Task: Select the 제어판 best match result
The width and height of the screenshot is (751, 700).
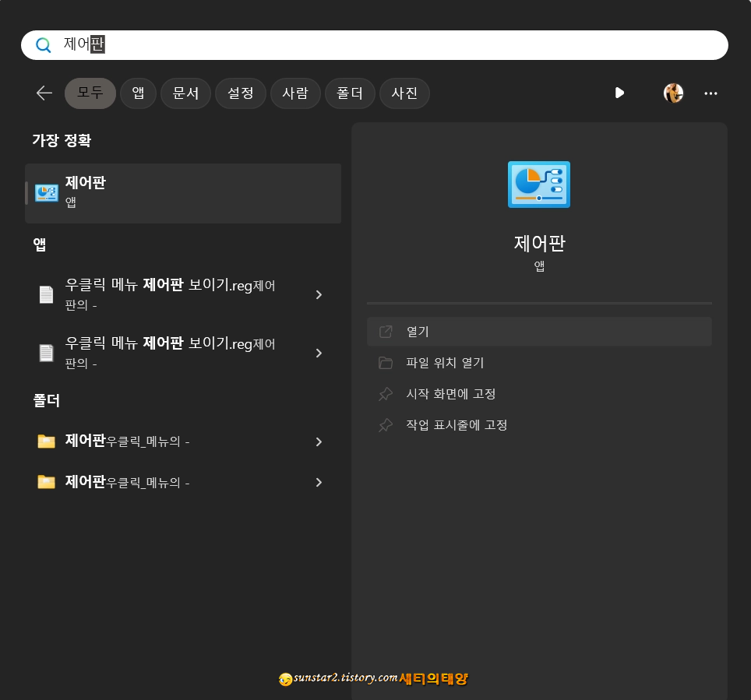Action: 183,193
